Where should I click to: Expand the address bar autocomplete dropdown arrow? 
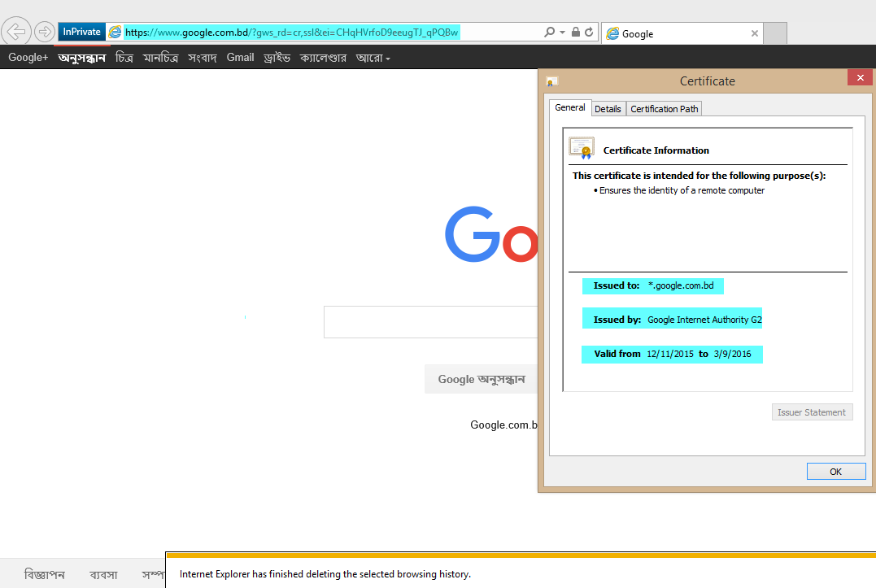point(563,33)
